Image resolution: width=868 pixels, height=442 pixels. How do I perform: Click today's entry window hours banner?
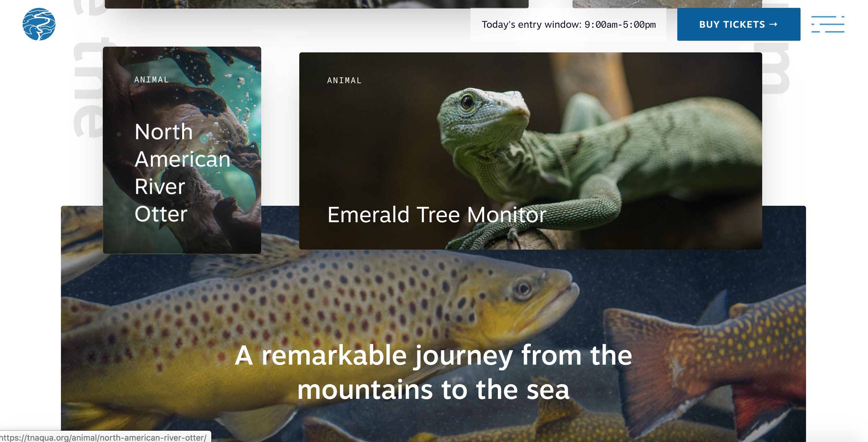[568, 24]
